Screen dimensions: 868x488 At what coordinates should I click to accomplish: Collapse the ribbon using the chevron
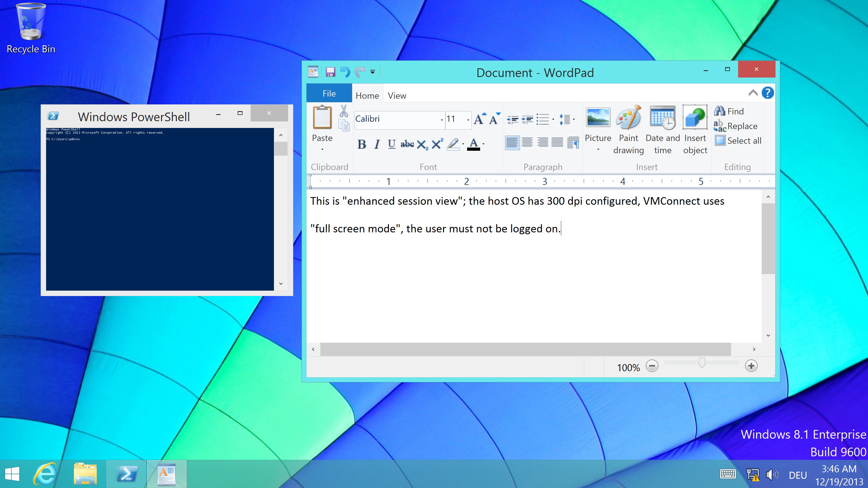[x=753, y=93]
